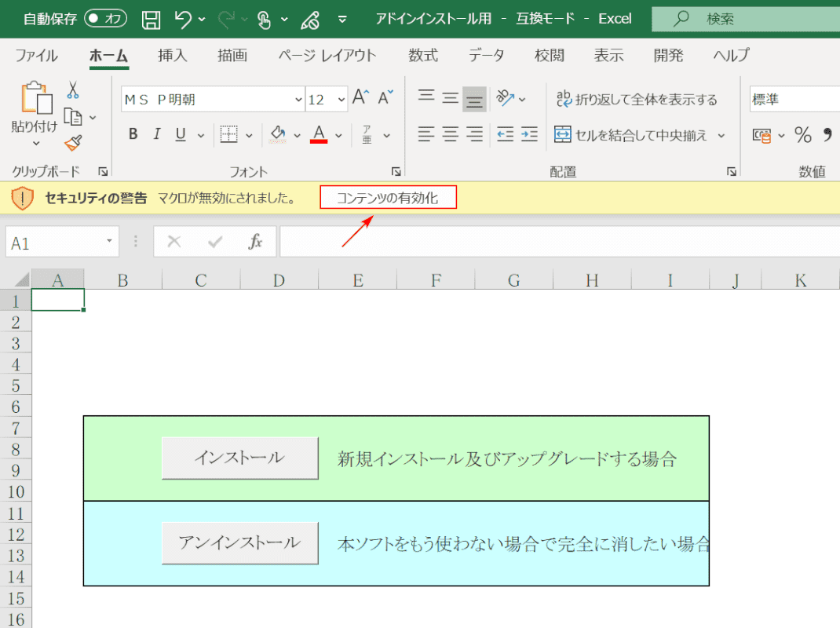Click the Cut scissors icon
The image size is (840, 628).
[73, 89]
